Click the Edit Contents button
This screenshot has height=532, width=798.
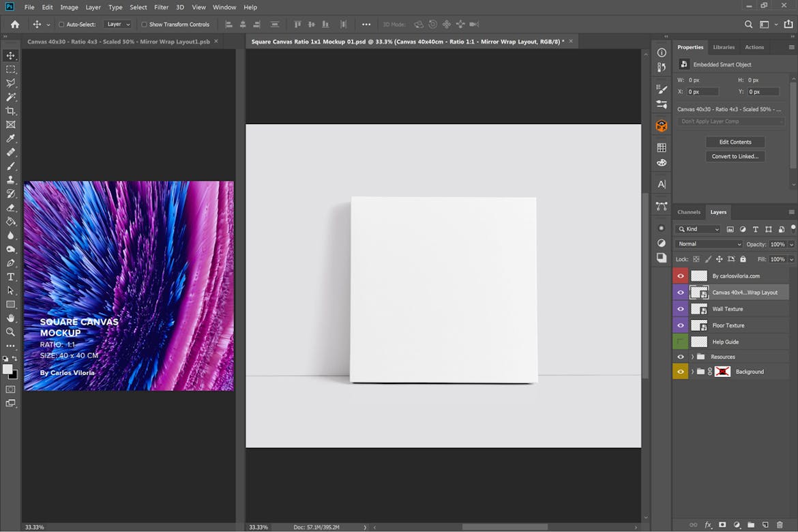click(735, 142)
